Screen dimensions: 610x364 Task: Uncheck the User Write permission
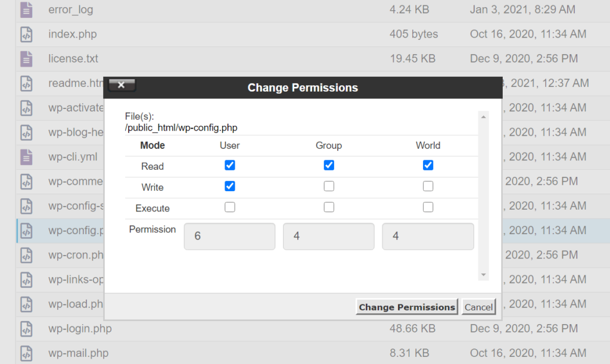pyautogui.click(x=229, y=187)
